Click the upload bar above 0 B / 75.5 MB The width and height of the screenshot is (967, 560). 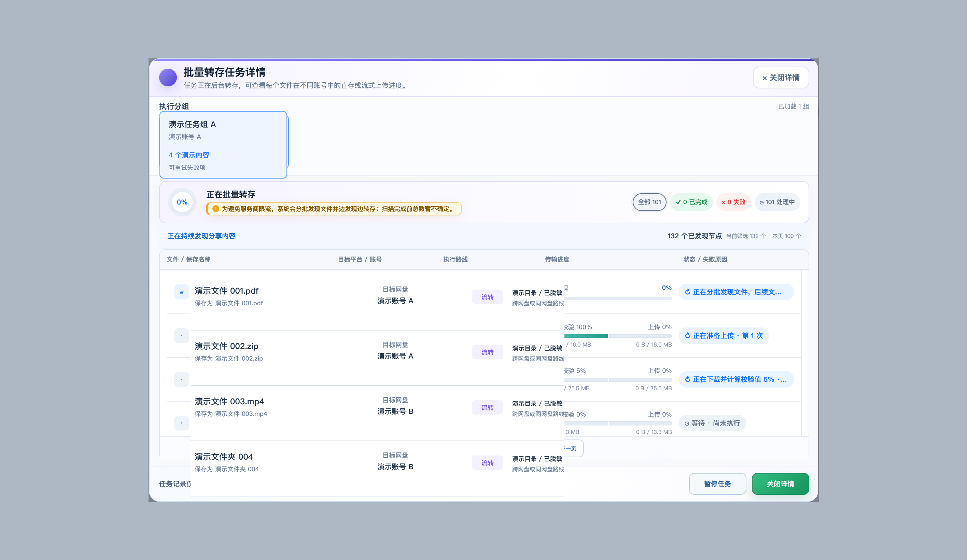(x=641, y=380)
